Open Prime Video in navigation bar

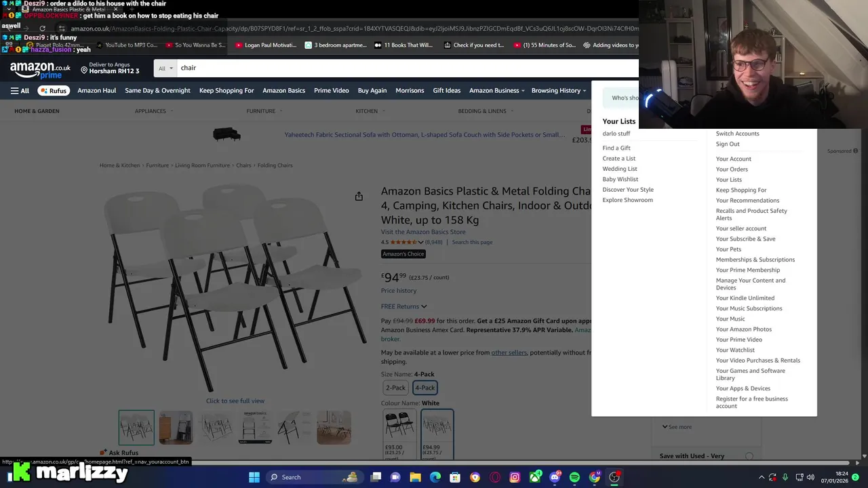point(332,91)
